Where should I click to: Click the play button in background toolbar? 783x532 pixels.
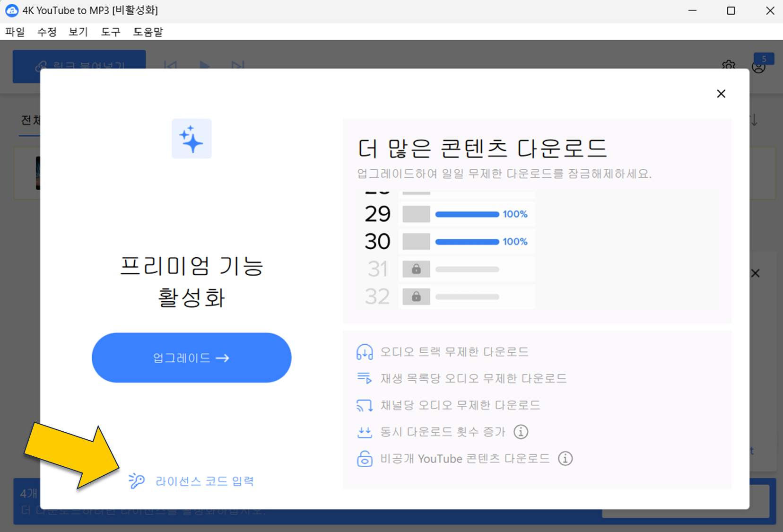point(205,65)
